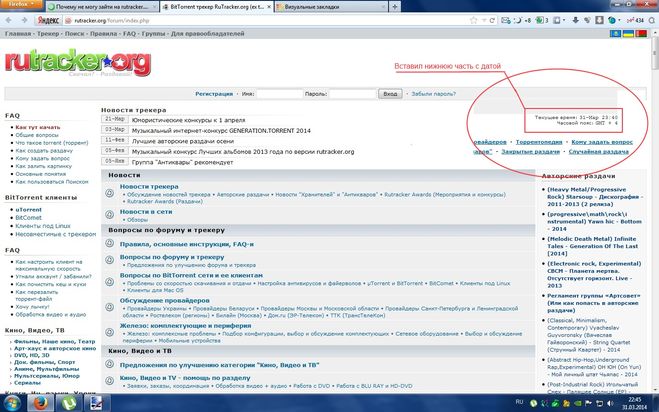Open 'Фильмы, Наше кино, Театр' sidebar category

click(x=55, y=341)
